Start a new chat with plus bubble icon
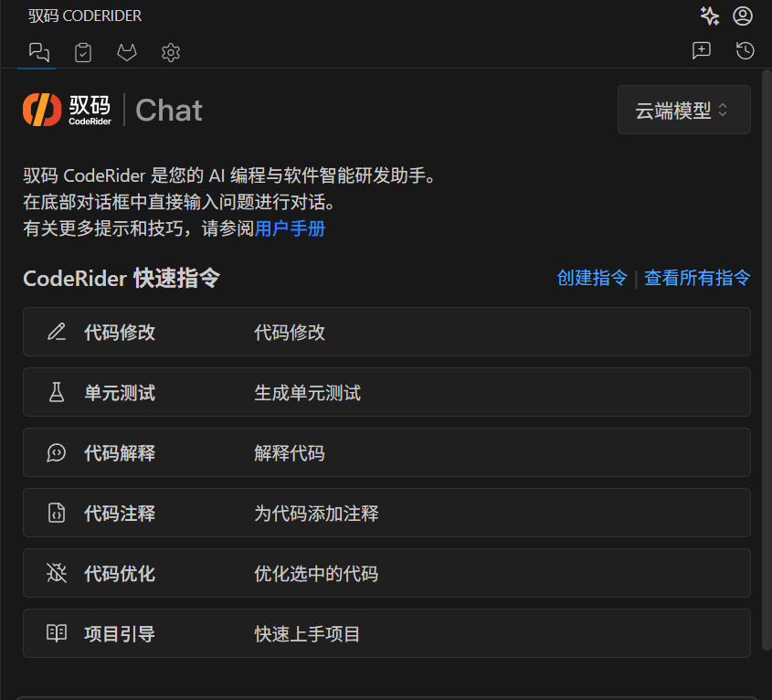Image resolution: width=772 pixels, height=700 pixels. click(x=701, y=50)
